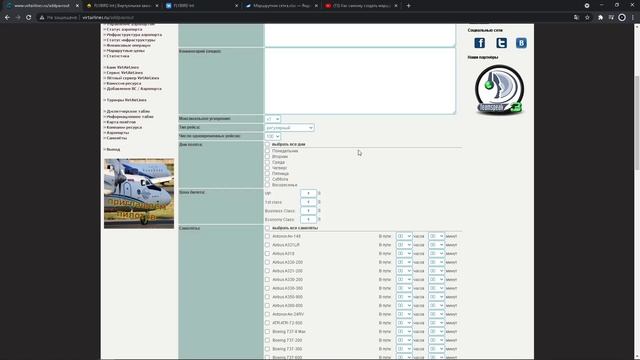
Task: Select the Boeing 737-8 Max checkbox
Action: point(267,331)
